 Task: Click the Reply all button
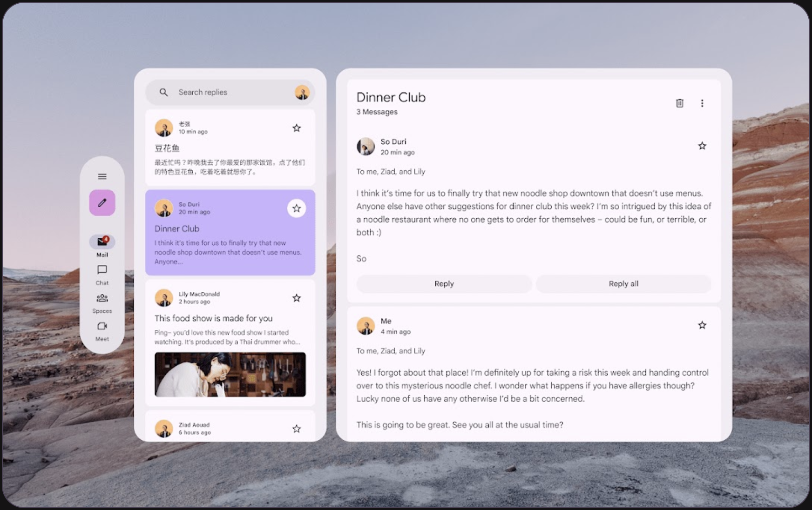point(623,283)
